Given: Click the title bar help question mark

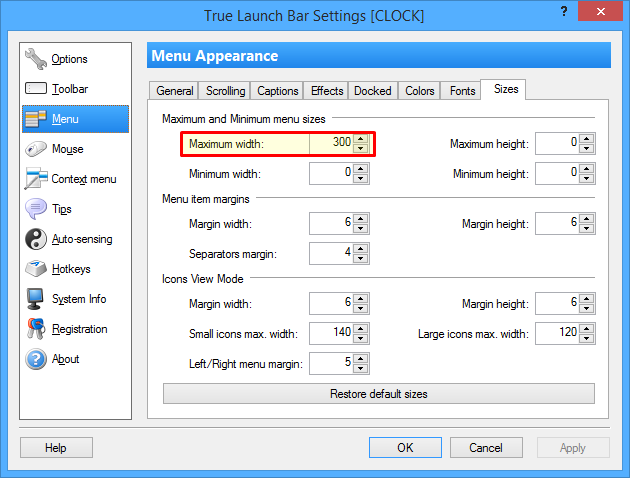Looking at the screenshot, I should click(564, 11).
